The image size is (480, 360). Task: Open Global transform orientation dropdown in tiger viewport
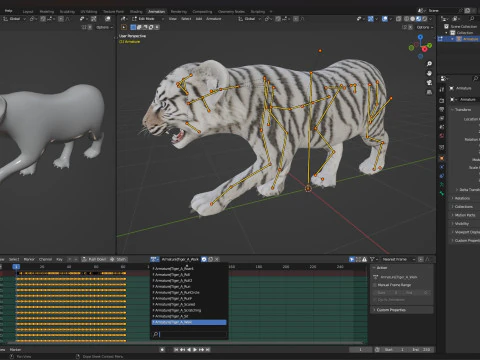(249, 19)
